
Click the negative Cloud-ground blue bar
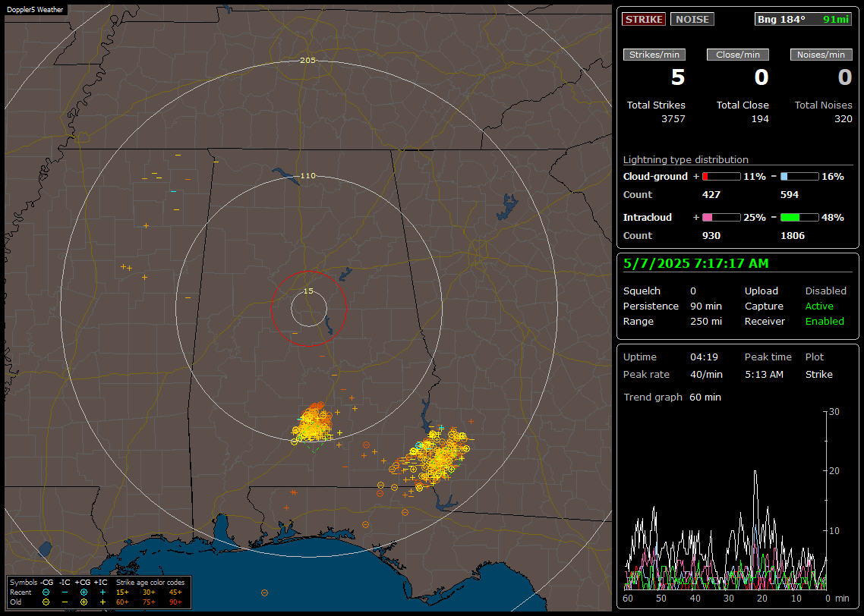click(x=799, y=177)
